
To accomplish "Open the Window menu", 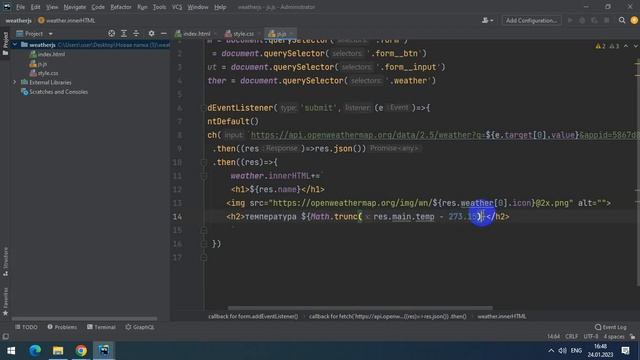I will click(x=198, y=7).
